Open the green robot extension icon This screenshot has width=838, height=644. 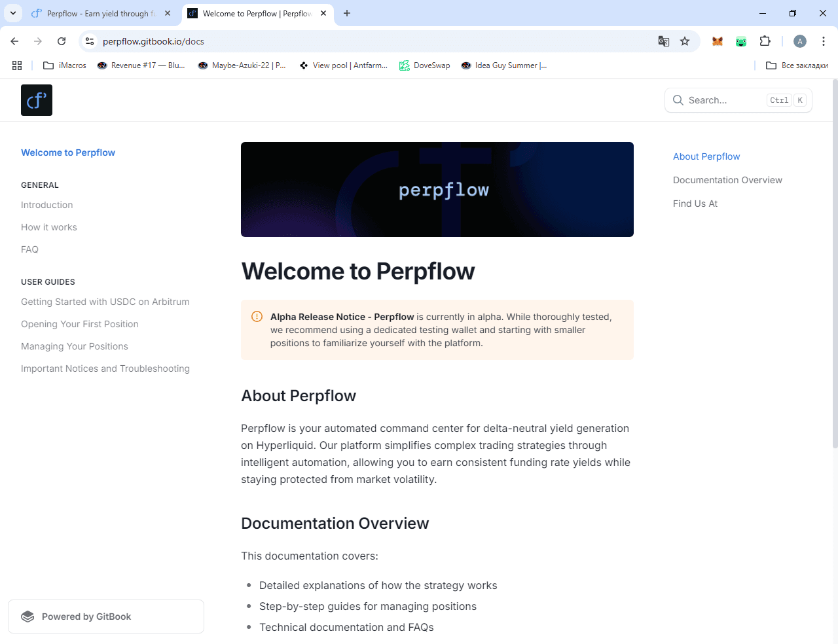[741, 41]
